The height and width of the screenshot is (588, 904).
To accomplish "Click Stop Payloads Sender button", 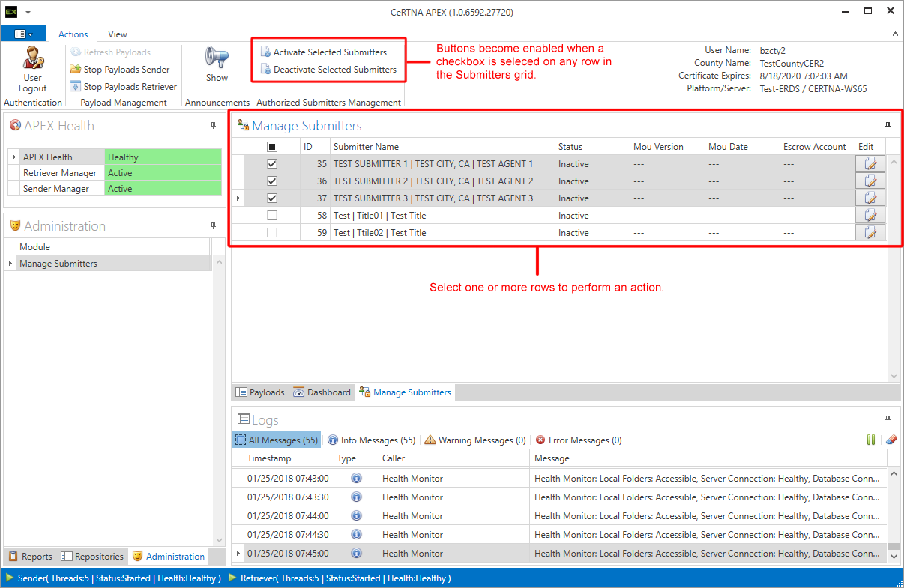I will tap(120, 70).
